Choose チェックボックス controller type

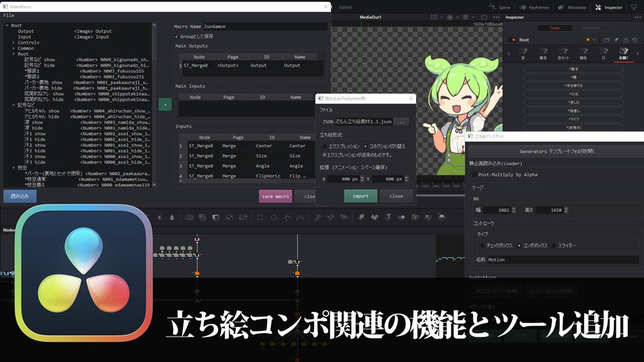482,245
